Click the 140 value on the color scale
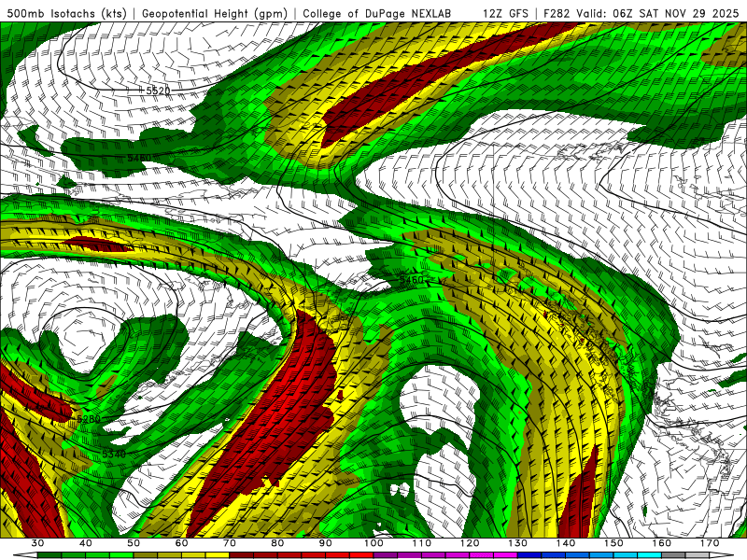747x560 pixels. pyautogui.click(x=566, y=543)
